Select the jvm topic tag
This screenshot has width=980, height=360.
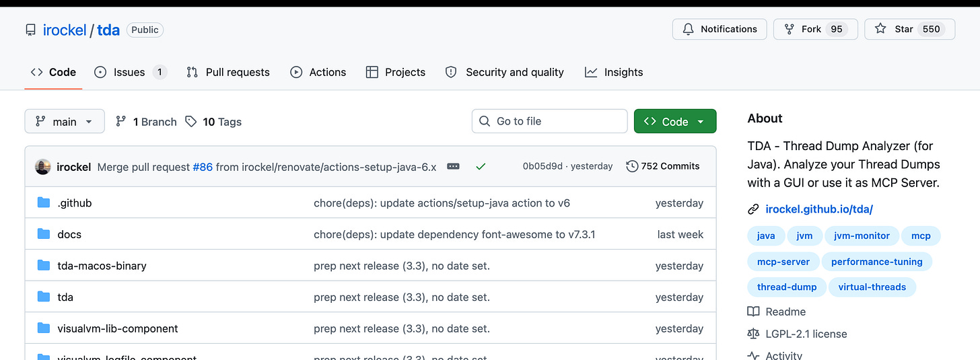point(804,236)
